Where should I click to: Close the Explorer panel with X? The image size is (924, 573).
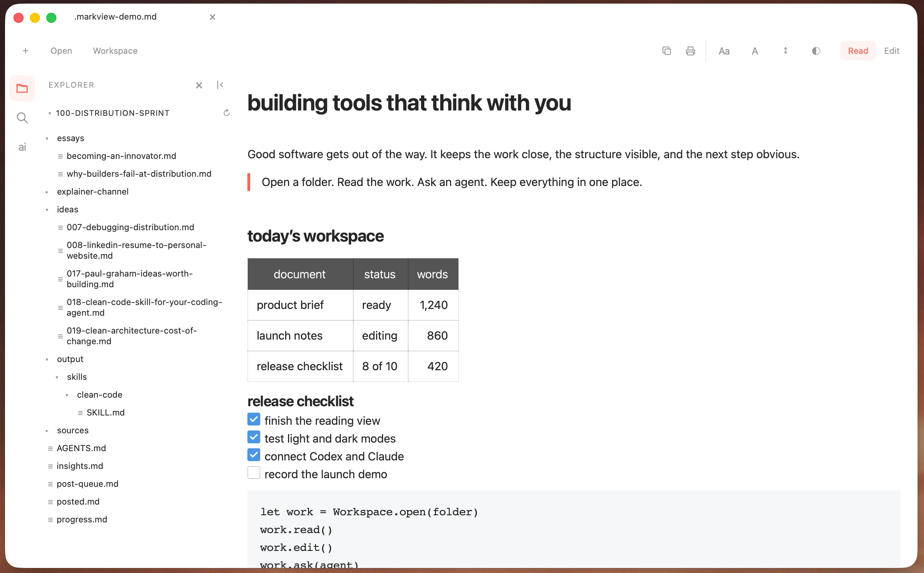coord(199,85)
